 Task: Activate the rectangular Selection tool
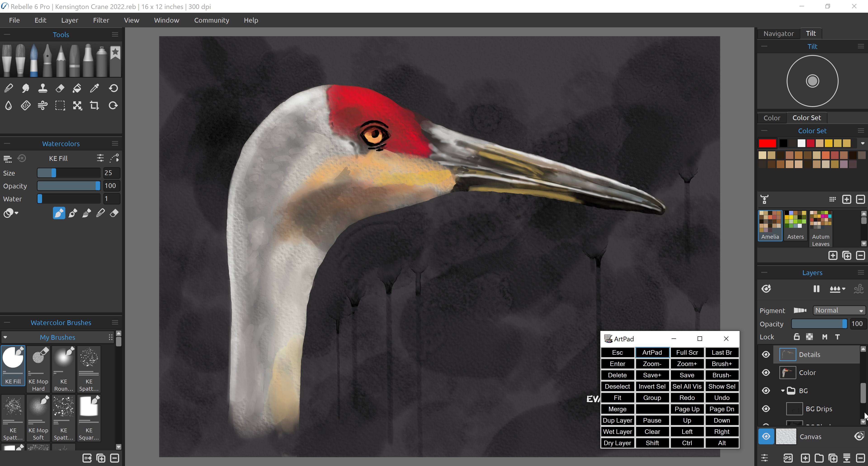60,106
